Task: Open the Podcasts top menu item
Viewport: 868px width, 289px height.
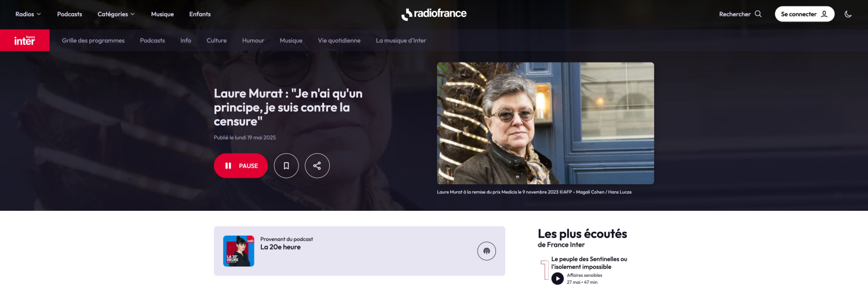Action: (x=70, y=14)
